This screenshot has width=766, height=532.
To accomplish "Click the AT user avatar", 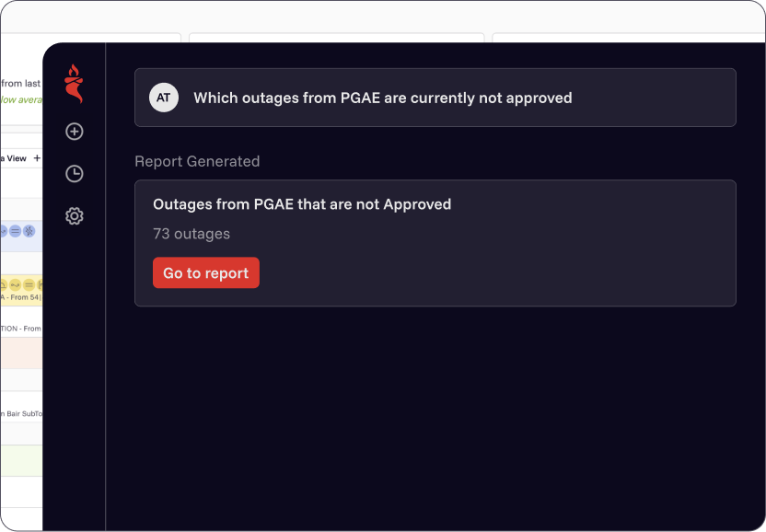I will (x=164, y=98).
